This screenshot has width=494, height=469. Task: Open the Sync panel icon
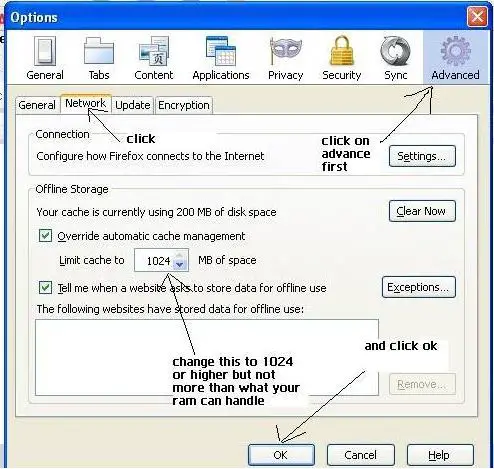click(395, 51)
